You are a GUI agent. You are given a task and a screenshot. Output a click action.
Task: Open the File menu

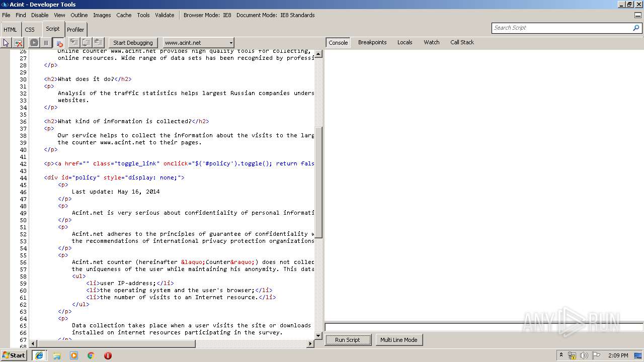pyautogui.click(x=6, y=15)
